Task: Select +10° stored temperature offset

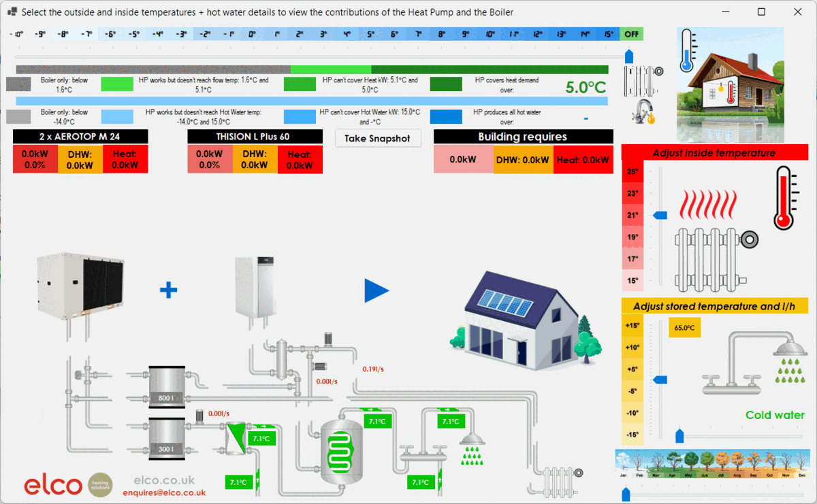Action: (x=632, y=347)
